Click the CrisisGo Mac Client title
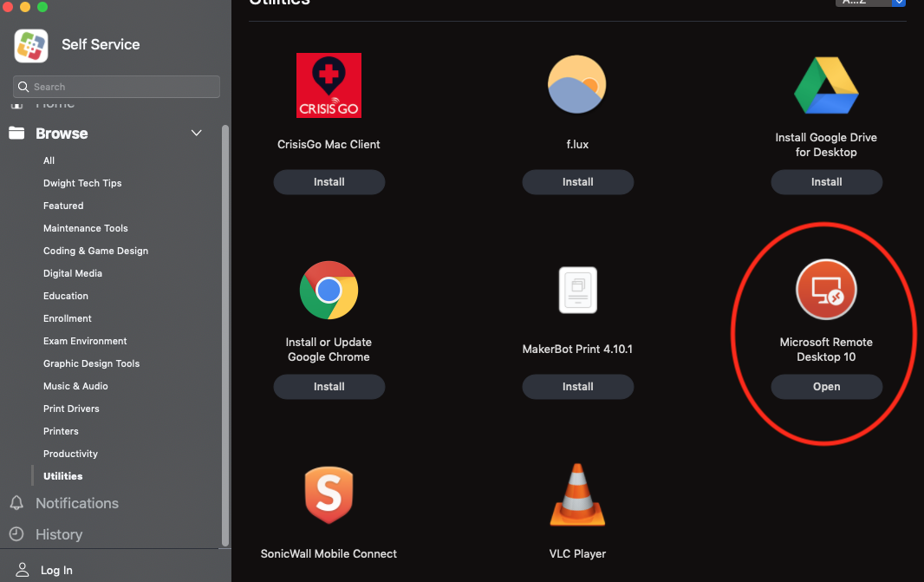This screenshot has height=582, width=924. pos(329,145)
